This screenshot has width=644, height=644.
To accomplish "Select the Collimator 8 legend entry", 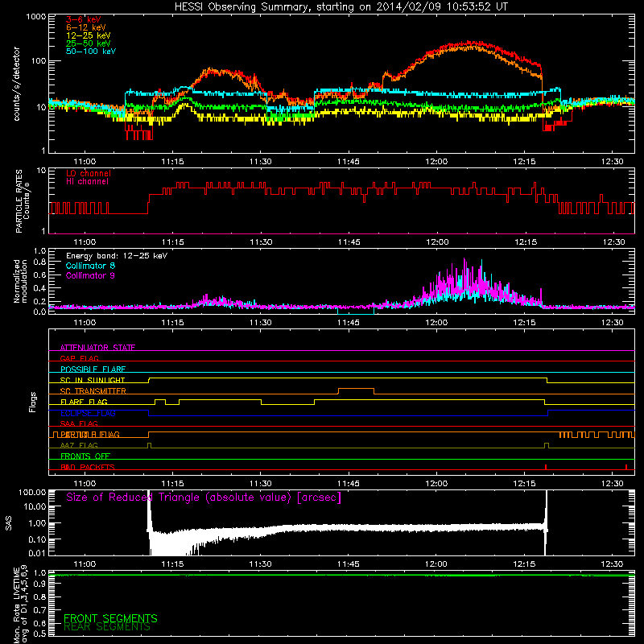I will (x=90, y=266).
